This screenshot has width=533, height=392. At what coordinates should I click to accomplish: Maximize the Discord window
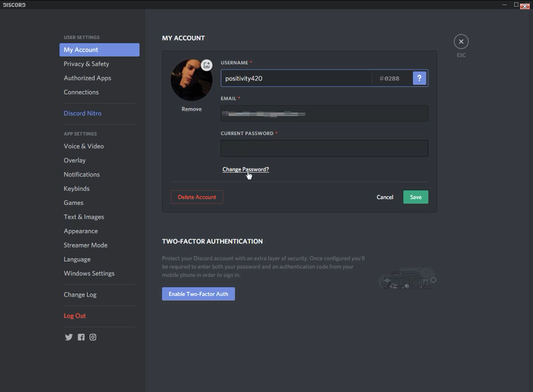[x=516, y=5]
